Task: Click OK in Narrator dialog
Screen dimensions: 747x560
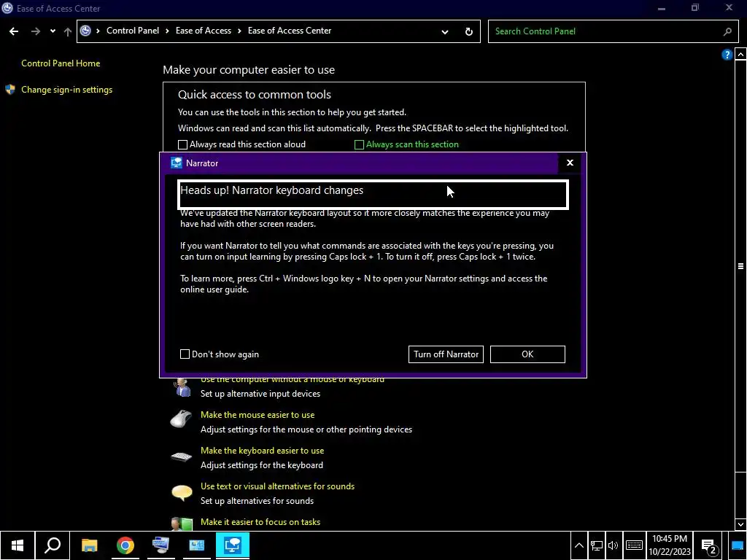Action: point(527,354)
